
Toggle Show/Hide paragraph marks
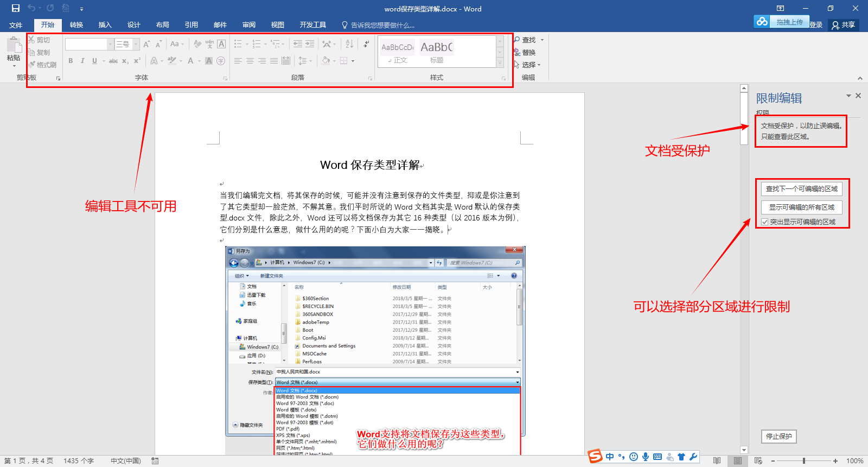[x=366, y=44]
